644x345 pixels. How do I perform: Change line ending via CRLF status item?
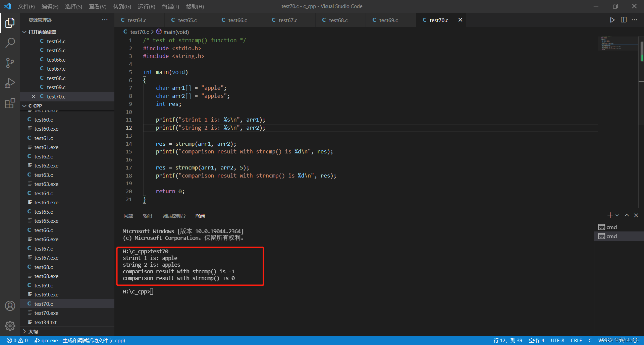(576, 340)
